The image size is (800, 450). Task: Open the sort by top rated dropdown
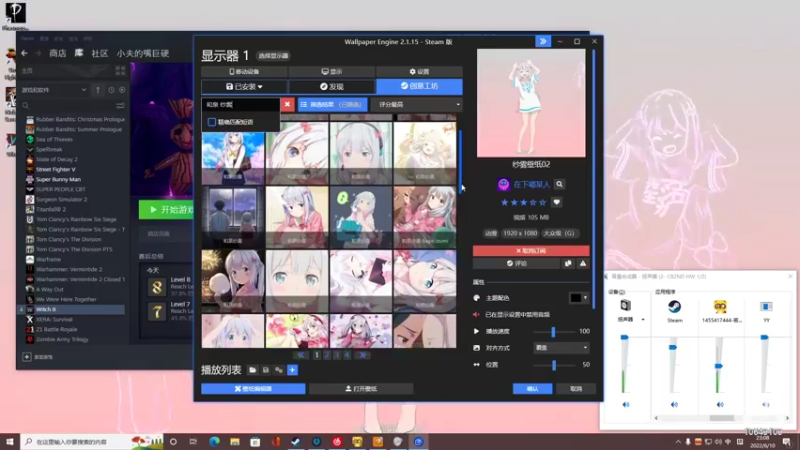416,104
